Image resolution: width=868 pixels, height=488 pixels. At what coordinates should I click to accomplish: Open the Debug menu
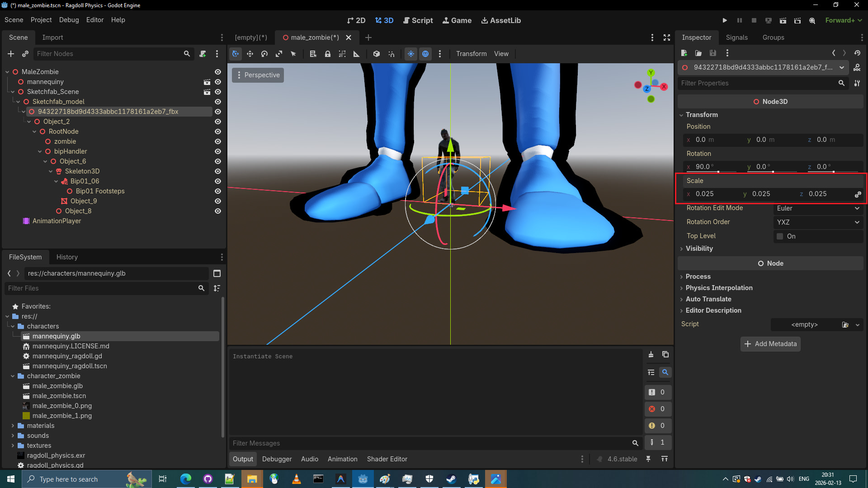click(x=69, y=20)
